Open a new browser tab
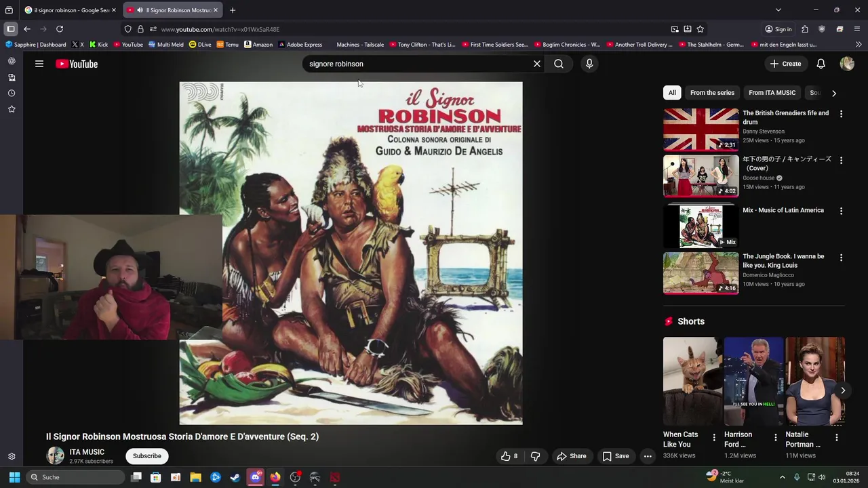Image resolution: width=868 pixels, height=488 pixels. coord(233,10)
